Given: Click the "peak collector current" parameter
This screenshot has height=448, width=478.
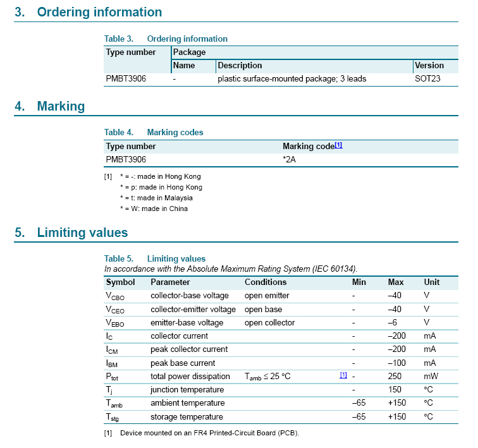Looking at the screenshot, I should pyautogui.click(x=189, y=349).
